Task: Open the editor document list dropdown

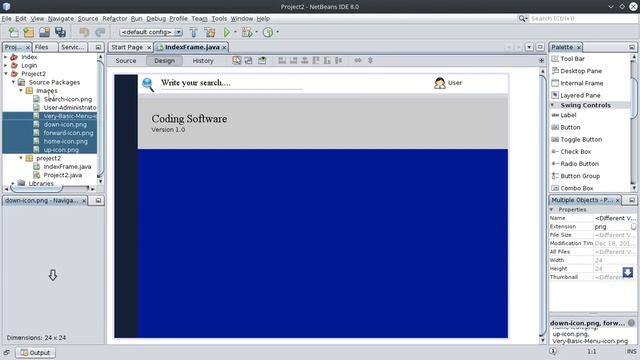Action: (529, 47)
